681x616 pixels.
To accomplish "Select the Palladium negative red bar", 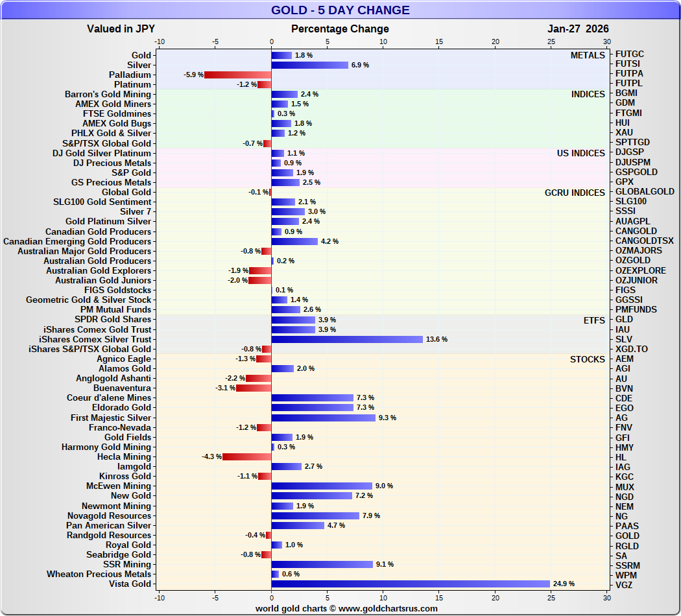I will point(238,75).
